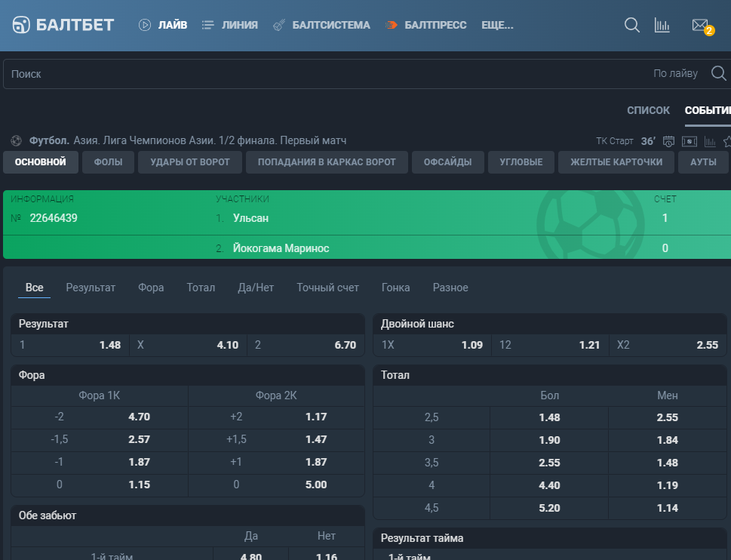Select ЖЕЛТЫЕ КАРТОЧКИ markets
Screen dimensions: 731x560
click(616, 162)
